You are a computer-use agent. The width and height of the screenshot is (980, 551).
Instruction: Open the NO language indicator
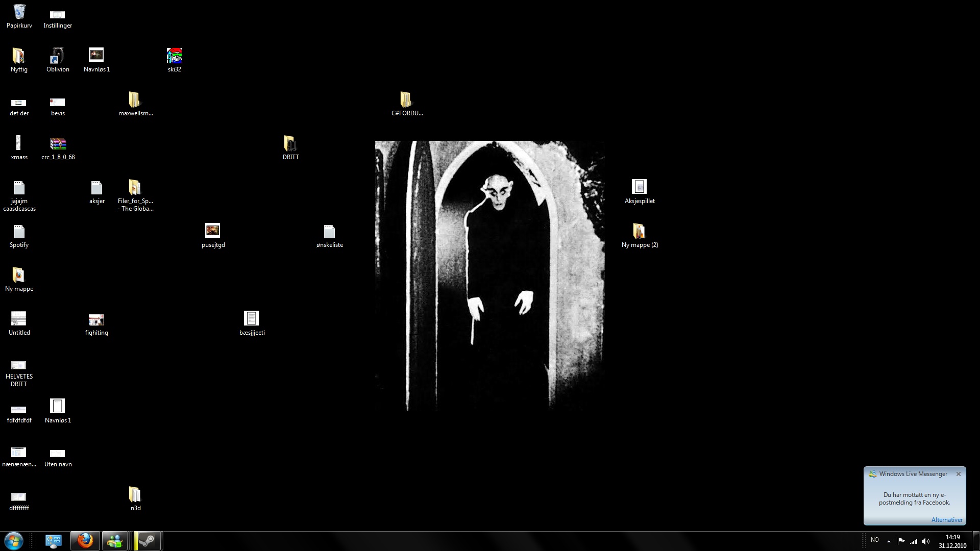pyautogui.click(x=875, y=540)
